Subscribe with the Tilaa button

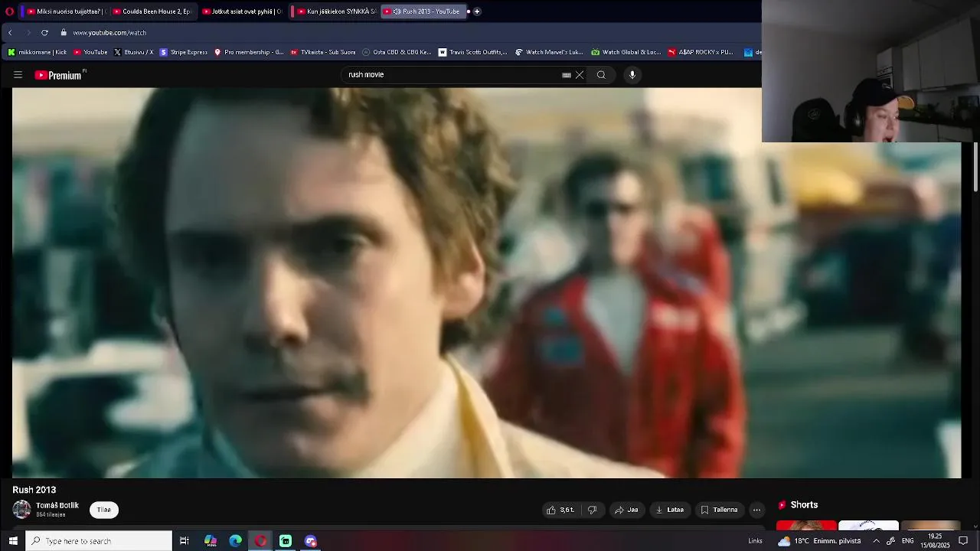coord(104,510)
